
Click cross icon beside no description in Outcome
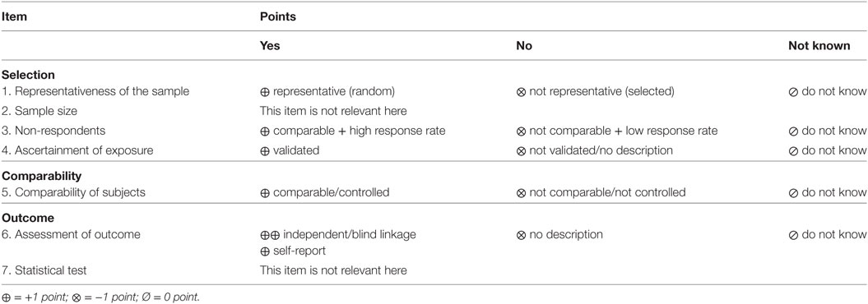click(x=520, y=235)
